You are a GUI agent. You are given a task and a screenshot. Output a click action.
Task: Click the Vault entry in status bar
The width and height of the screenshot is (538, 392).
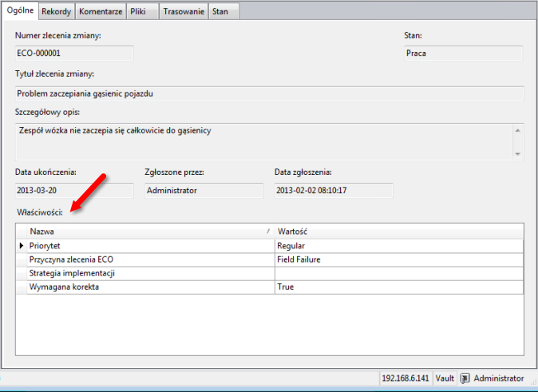point(445,378)
